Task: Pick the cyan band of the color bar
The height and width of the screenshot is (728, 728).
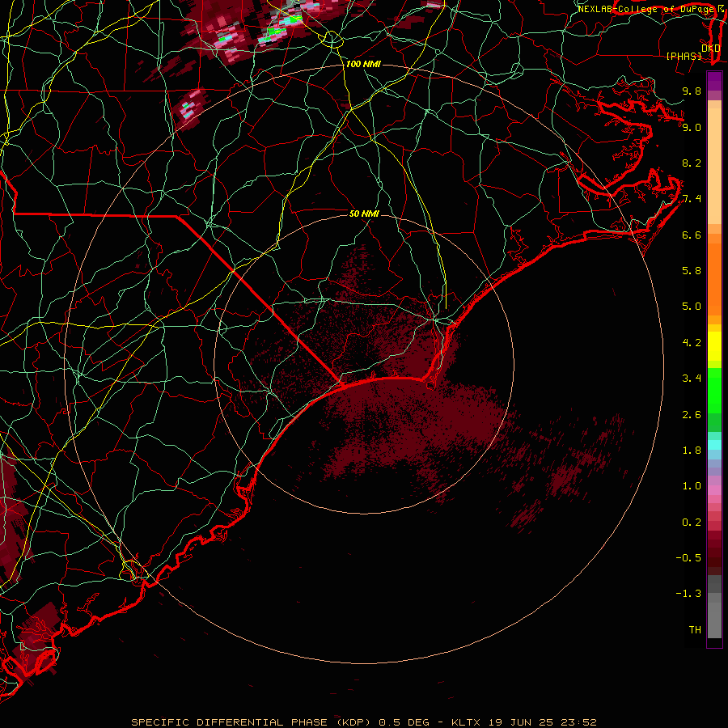Action: point(714,445)
